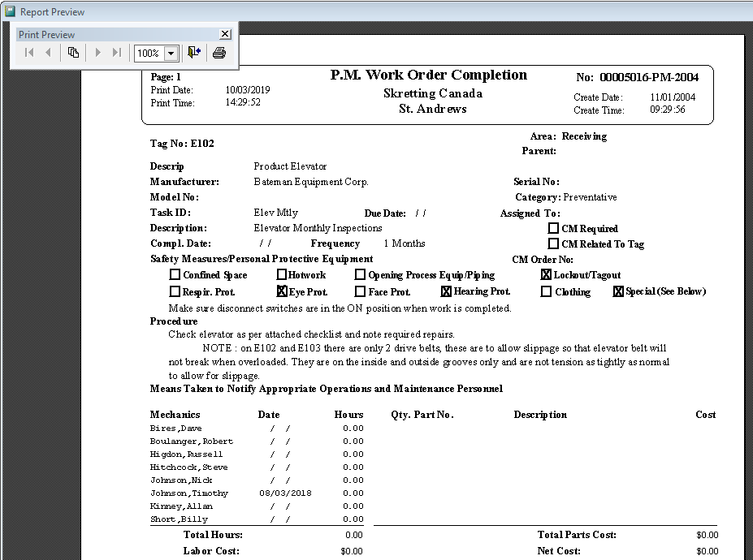Click Category Preventative value

590,196
